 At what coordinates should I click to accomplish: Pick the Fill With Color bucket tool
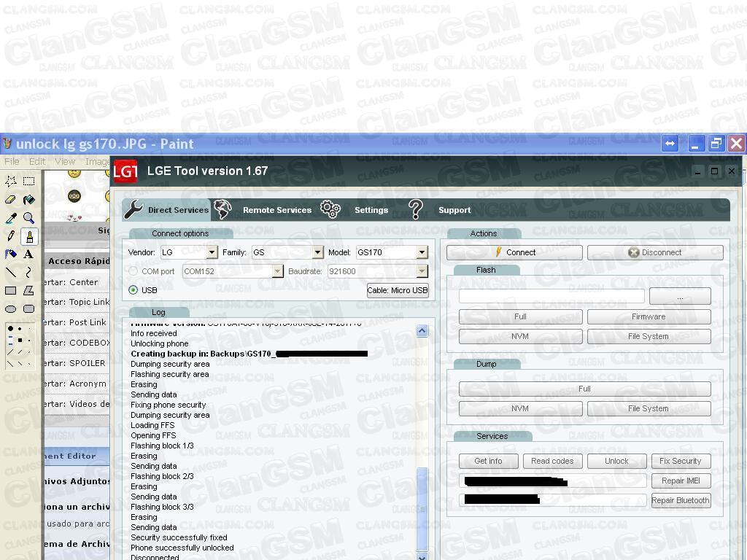pos(29,200)
